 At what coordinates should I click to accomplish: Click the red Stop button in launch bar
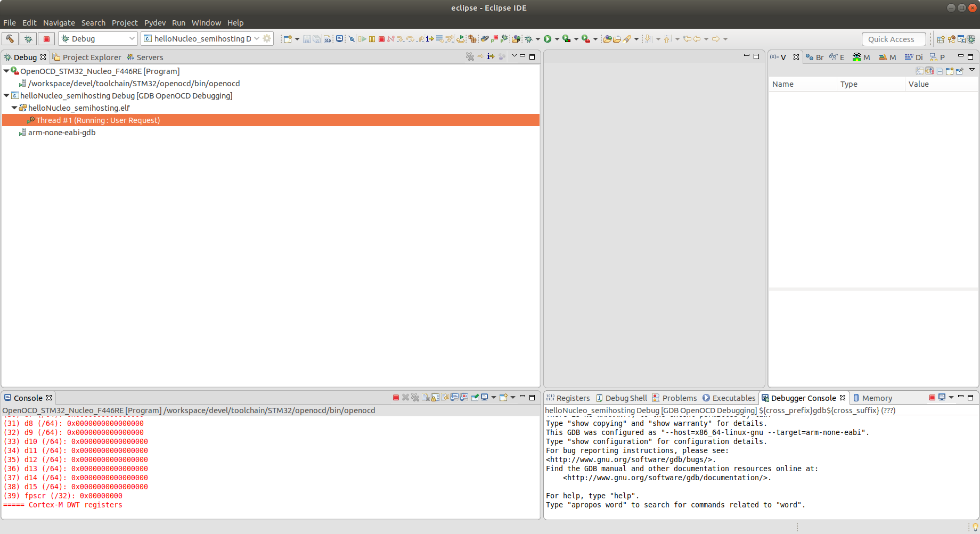[46, 39]
